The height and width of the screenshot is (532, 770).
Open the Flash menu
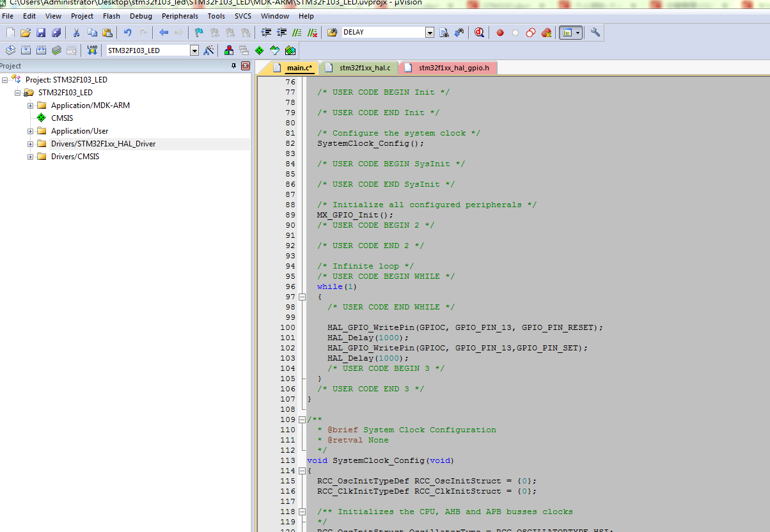pos(111,16)
